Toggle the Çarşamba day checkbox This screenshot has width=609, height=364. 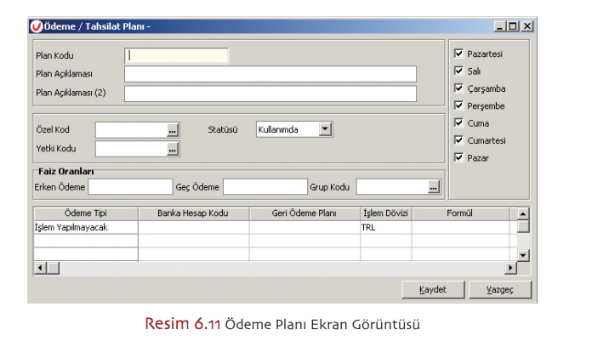point(459,88)
